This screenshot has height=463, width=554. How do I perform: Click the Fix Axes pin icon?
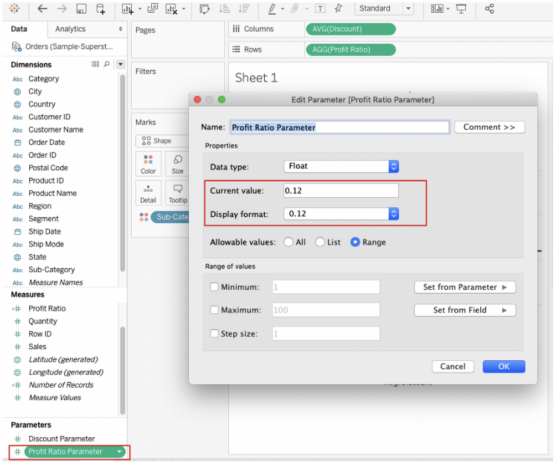pyautogui.click(x=338, y=8)
